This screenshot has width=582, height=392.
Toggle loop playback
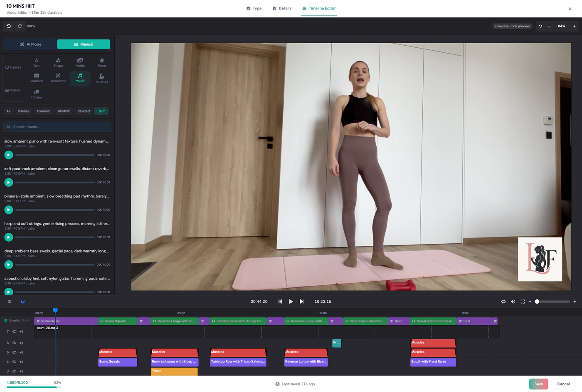tap(503, 301)
